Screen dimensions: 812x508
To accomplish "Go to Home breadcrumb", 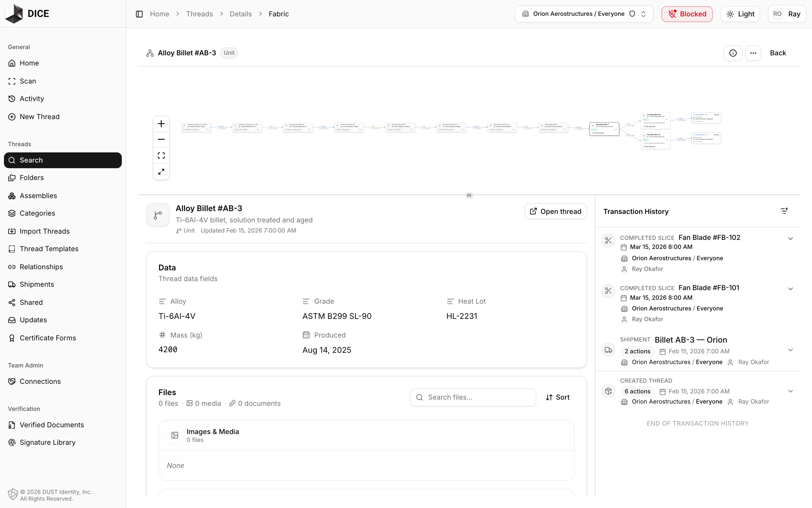I will 159,14.
